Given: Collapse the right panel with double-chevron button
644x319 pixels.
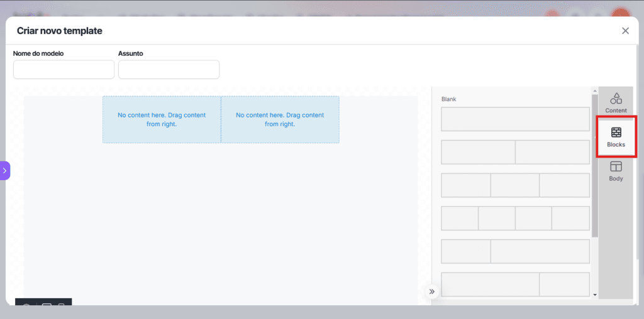Looking at the screenshot, I should pos(431,291).
